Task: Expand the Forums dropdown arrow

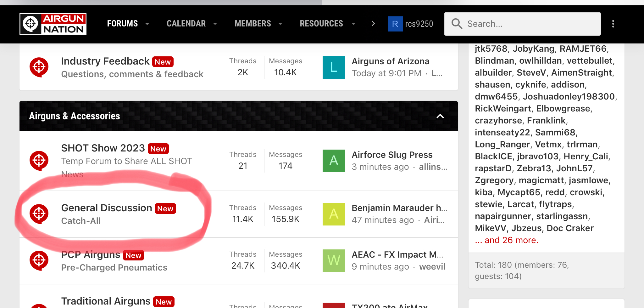Action: coord(147,24)
